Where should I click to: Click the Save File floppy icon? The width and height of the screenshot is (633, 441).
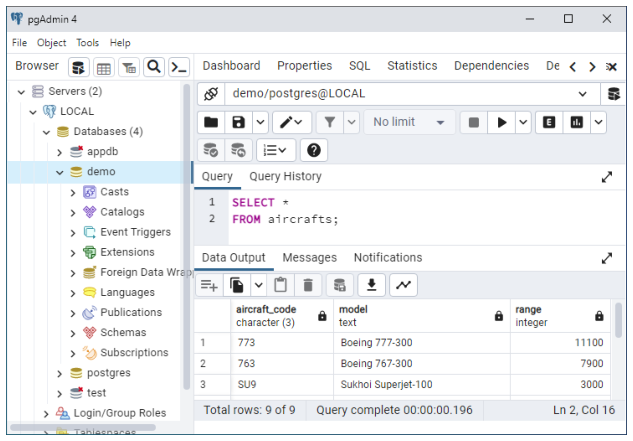point(238,122)
